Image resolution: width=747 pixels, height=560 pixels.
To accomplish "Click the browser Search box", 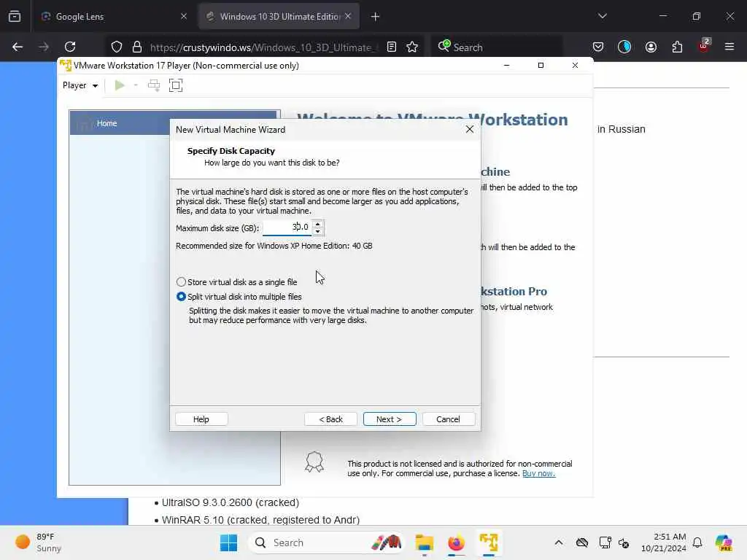I will pos(496,47).
